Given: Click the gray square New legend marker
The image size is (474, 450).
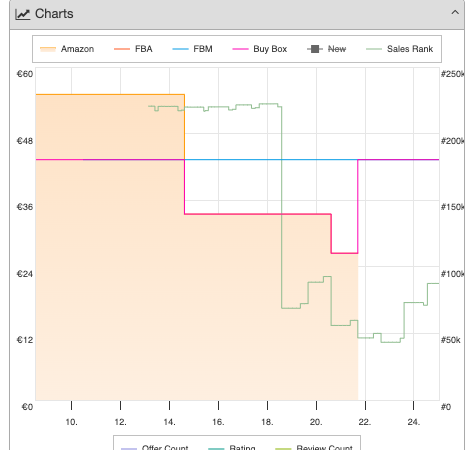Looking at the screenshot, I should 315,49.
